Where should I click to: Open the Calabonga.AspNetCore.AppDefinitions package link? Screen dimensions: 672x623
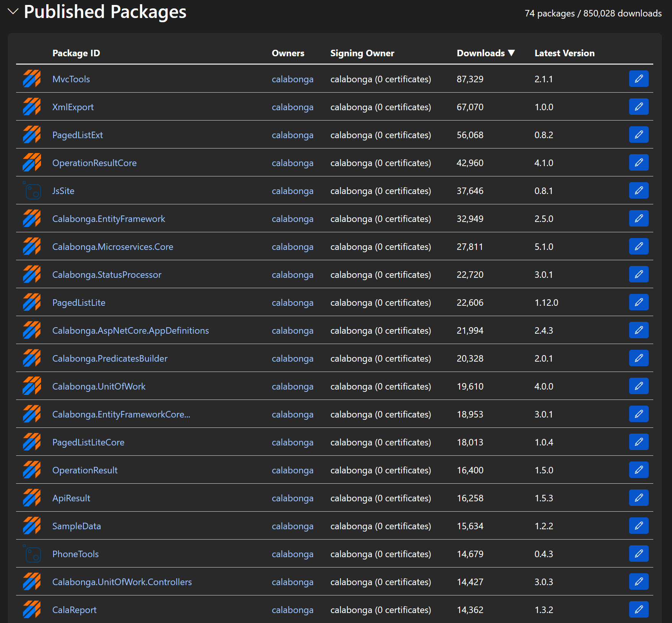[130, 331]
